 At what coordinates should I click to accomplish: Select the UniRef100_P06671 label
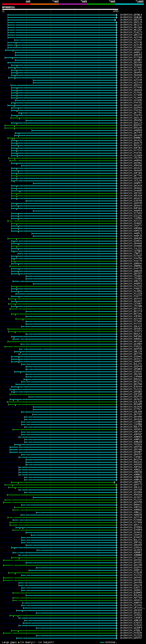click(131, 289)
